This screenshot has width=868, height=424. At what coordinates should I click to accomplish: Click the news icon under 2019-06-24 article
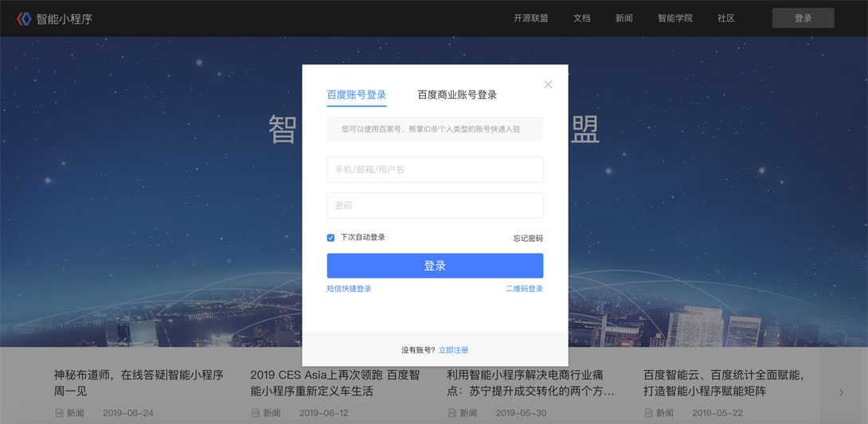(x=59, y=413)
